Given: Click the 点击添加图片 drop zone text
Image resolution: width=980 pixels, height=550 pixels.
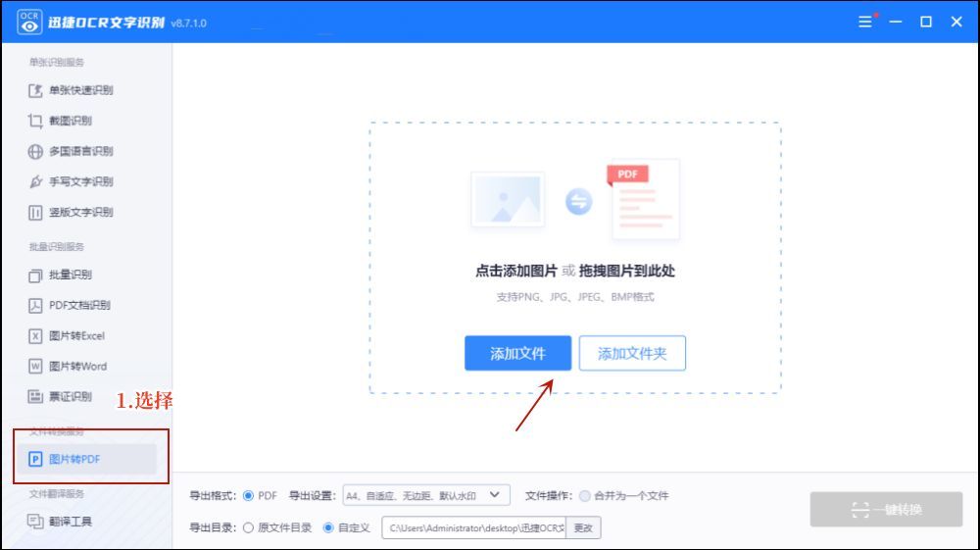Looking at the screenshot, I should tap(516, 272).
